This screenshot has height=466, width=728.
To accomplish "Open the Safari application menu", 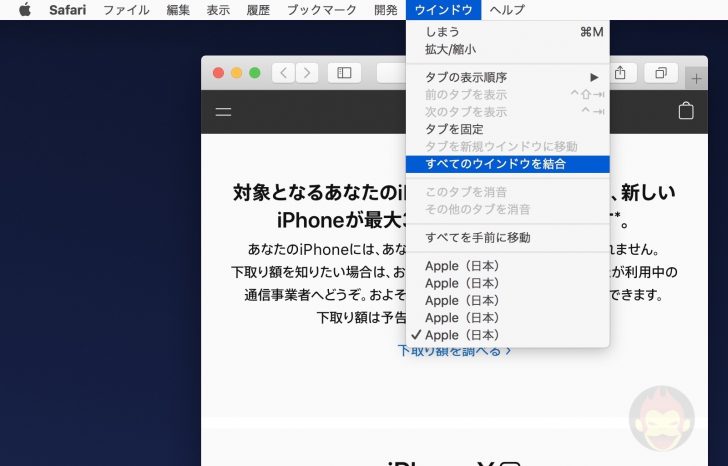I will (67, 10).
